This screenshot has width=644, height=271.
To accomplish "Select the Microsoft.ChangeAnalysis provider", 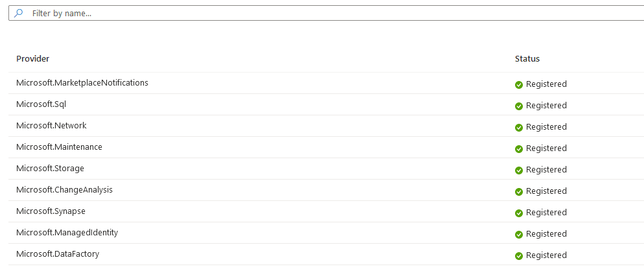I will 65,190.
